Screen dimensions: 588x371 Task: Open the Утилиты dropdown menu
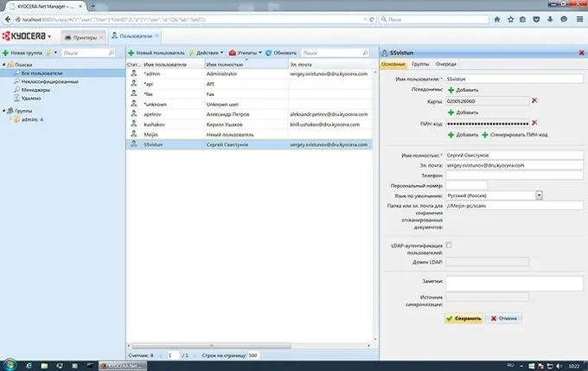pyautogui.click(x=246, y=53)
